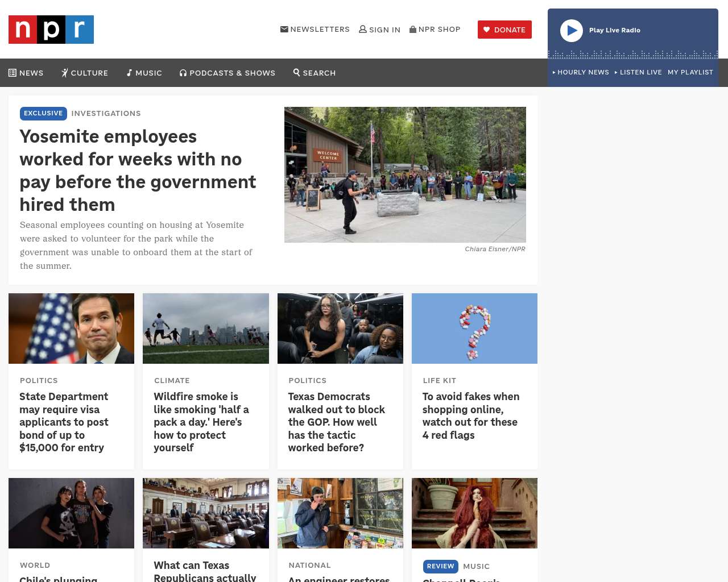Open What can Texas Republicans headline
The width and height of the screenshot is (728, 582).
(205, 571)
